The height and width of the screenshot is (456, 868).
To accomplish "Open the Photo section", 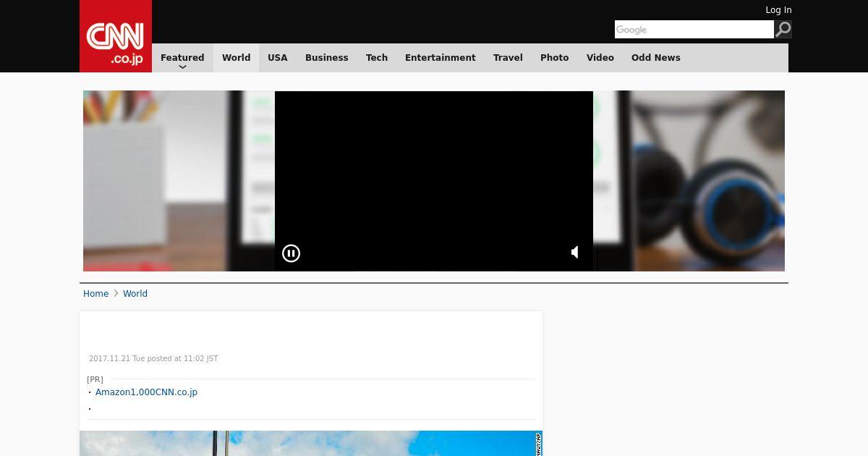I will (x=555, y=58).
